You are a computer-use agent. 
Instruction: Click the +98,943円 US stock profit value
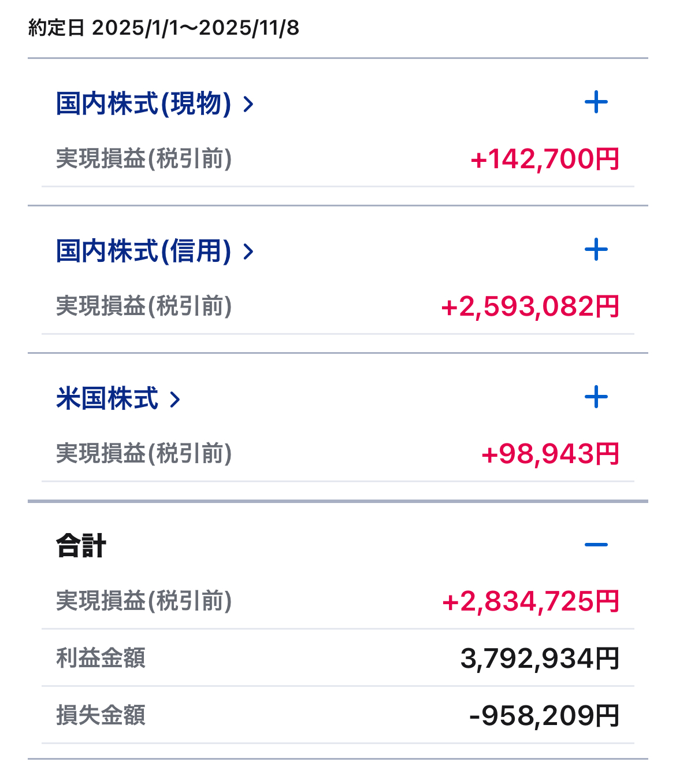[x=550, y=454]
